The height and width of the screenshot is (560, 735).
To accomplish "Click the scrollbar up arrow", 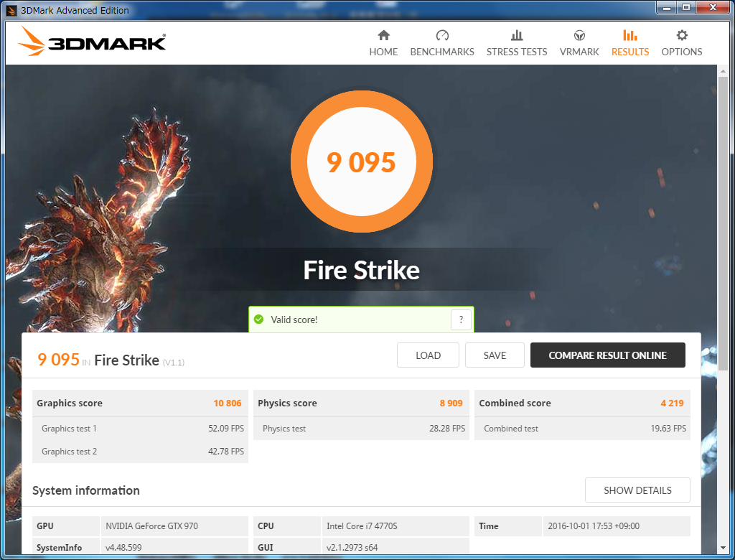I will 723,71.
